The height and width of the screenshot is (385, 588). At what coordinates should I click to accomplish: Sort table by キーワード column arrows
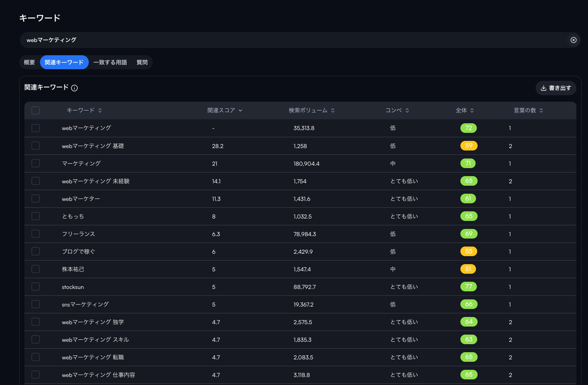pyautogui.click(x=100, y=110)
